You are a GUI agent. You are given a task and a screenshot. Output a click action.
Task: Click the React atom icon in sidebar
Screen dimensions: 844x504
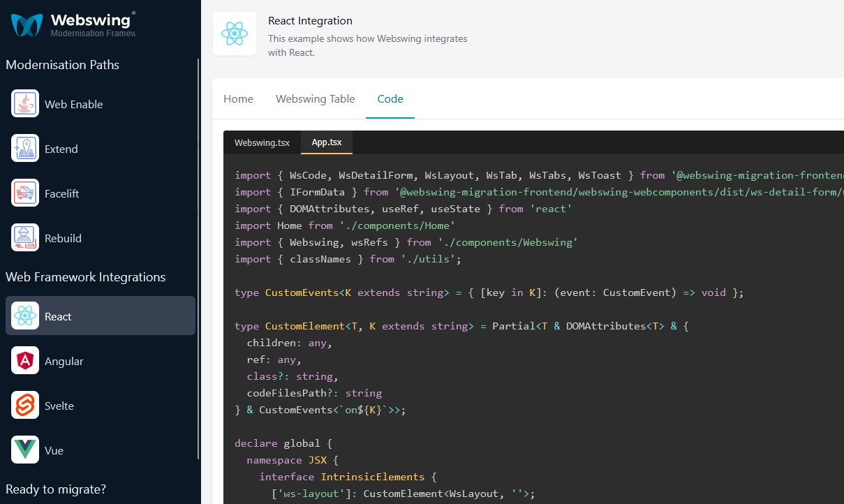pos(25,316)
